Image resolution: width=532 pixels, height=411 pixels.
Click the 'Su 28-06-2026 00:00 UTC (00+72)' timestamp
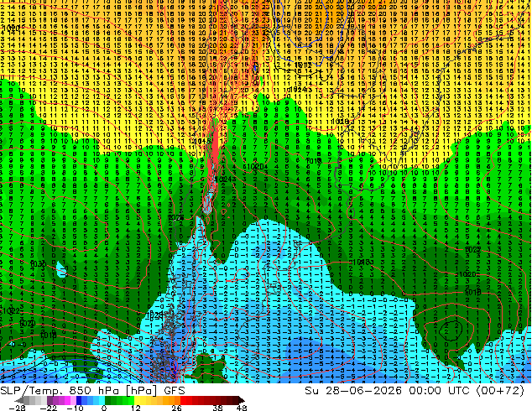[415, 390]
